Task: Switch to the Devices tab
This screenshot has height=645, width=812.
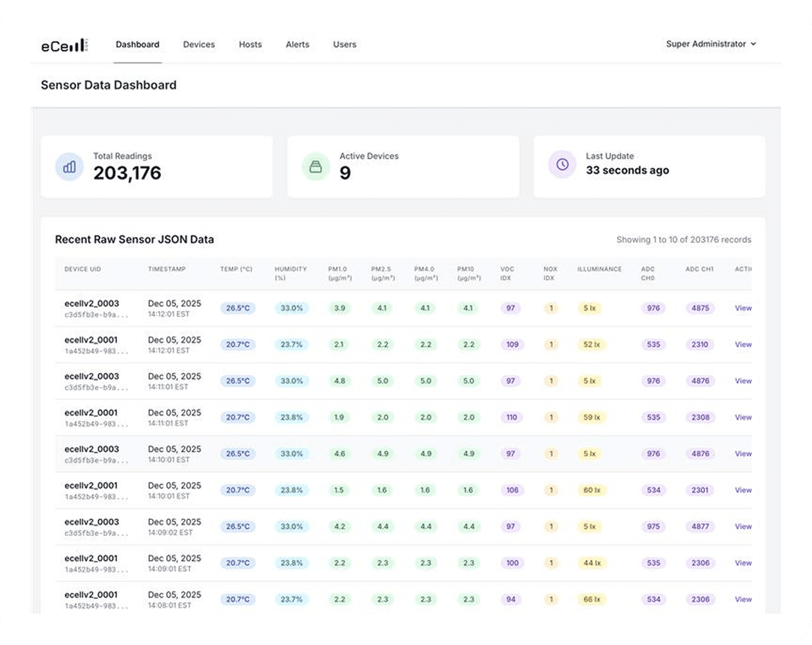Action: (x=199, y=45)
